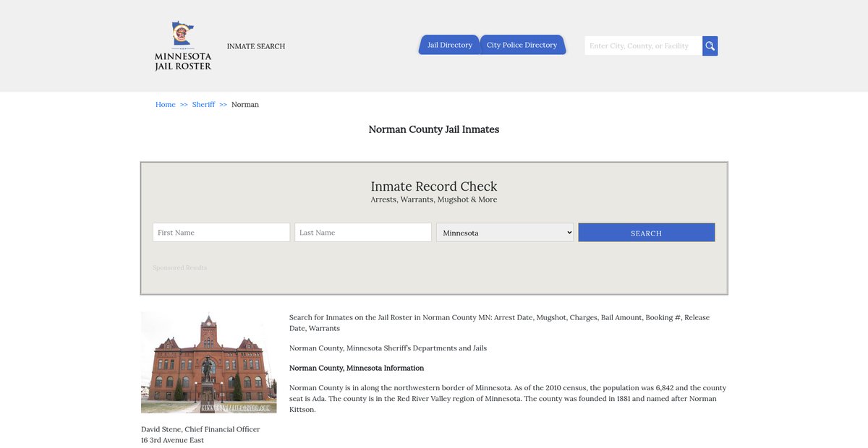Select the Norman breadcrumb text
Viewport: 868px width, 448px height.
245,105
